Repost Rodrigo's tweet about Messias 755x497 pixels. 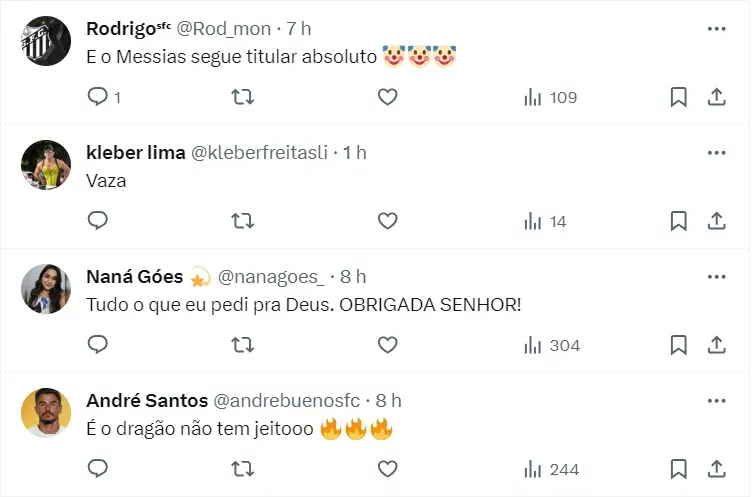pos(242,97)
